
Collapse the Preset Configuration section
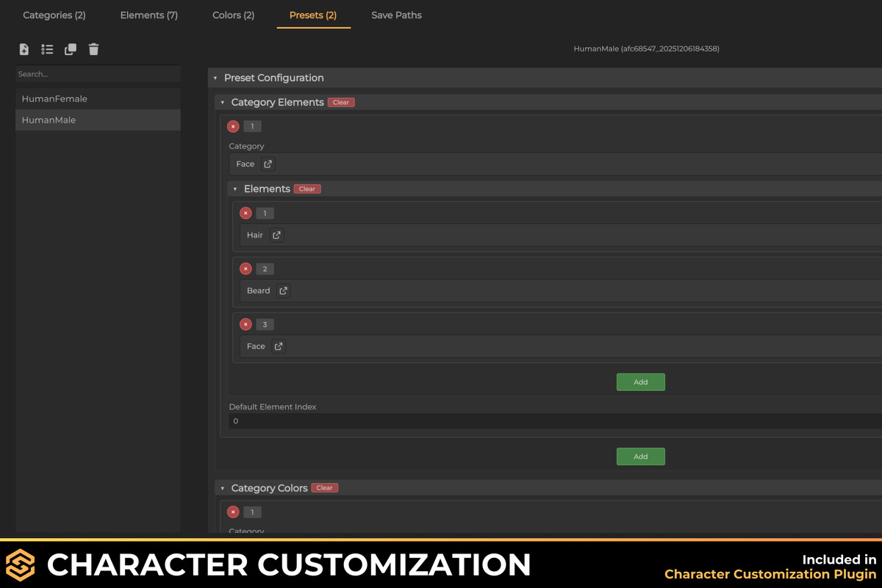coord(215,77)
